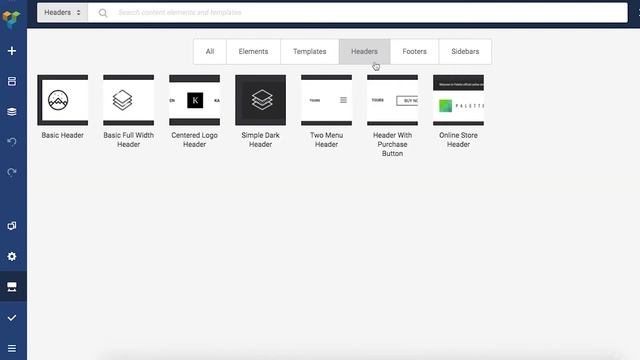Click the Redo arrow icon
Image resolution: width=640 pixels, height=360 pixels.
point(12,172)
